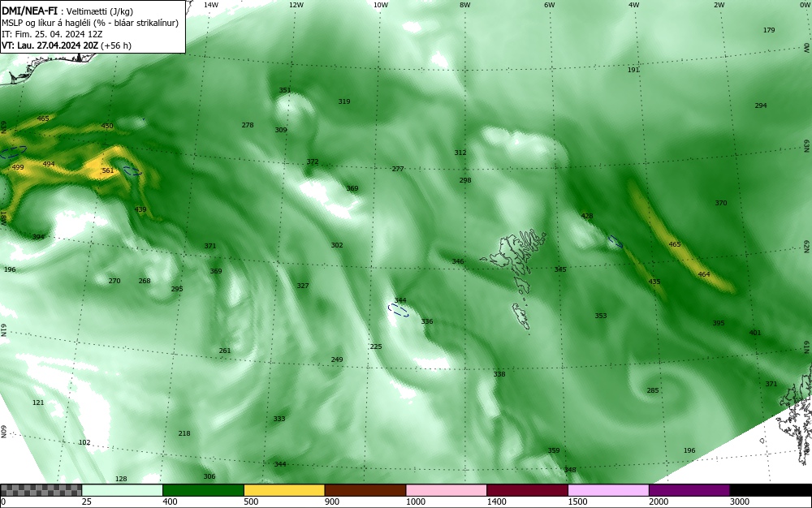Screen dimensions: 812x508
Task: Click the 494 value label
Action: (49, 164)
